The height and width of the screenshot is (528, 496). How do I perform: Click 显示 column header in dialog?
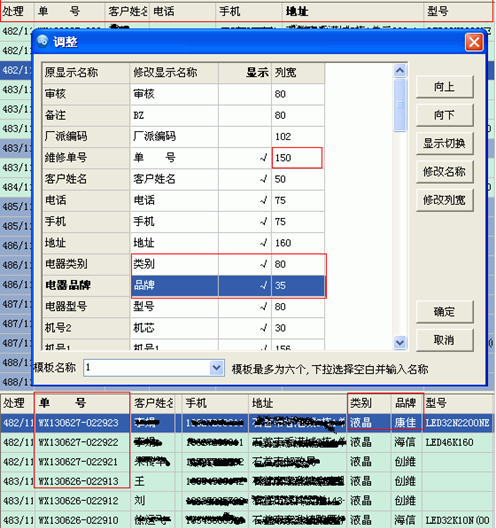245,73
